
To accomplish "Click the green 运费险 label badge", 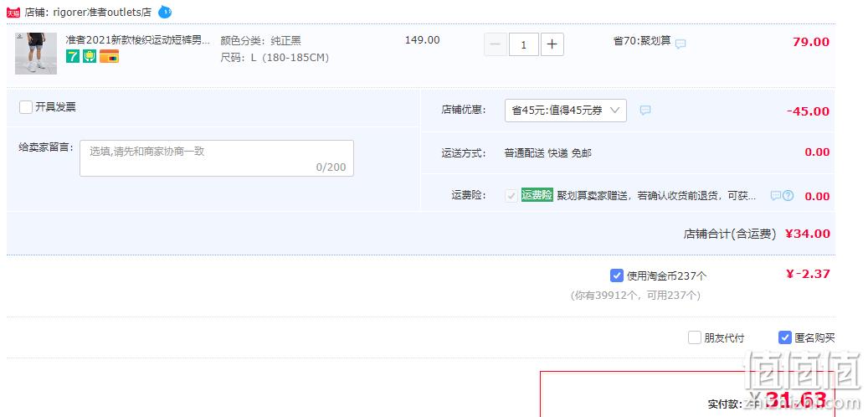I will click(x=537, y=195).
